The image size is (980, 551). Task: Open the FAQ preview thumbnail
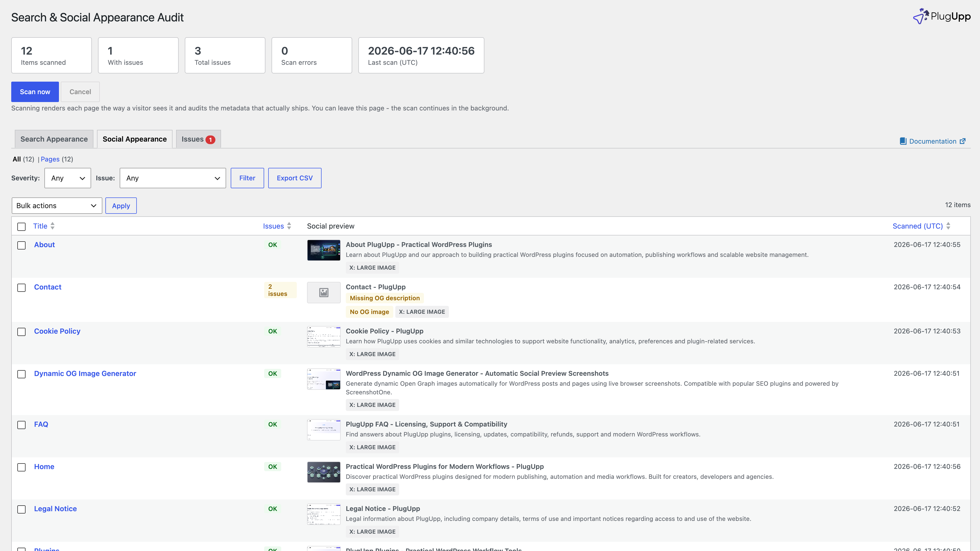click(324, 430)
